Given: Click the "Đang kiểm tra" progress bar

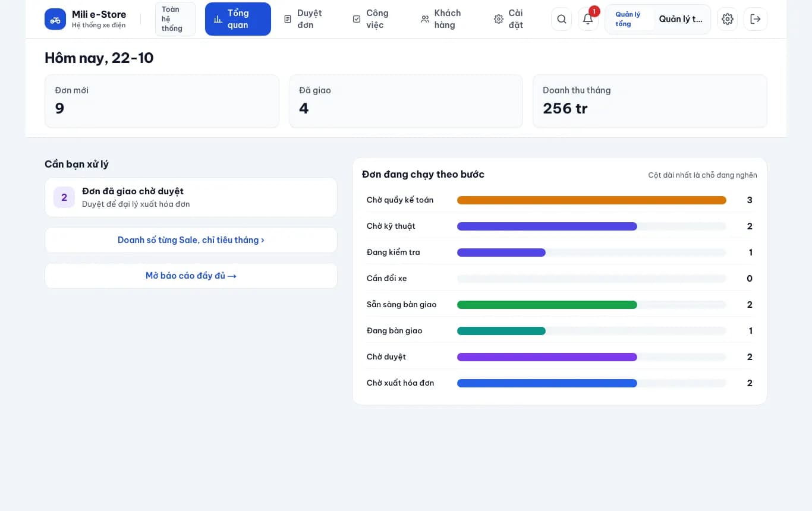Looking at the screenshot, I should tap(501, 253).
